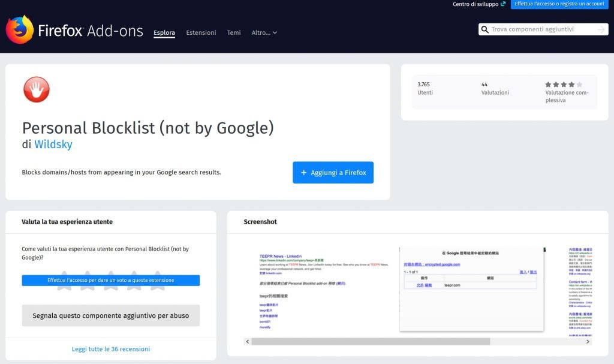
Task: Open the Temi tab
Action: coord(234,32)
